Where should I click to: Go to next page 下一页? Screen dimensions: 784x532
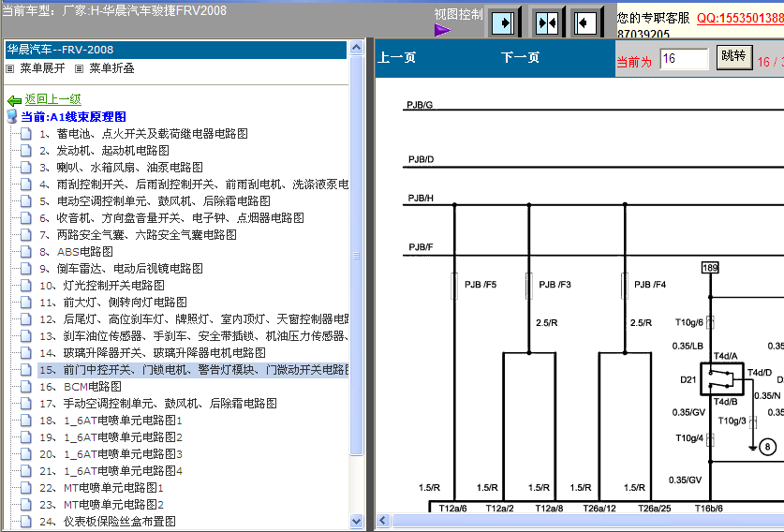click(520, 57)
